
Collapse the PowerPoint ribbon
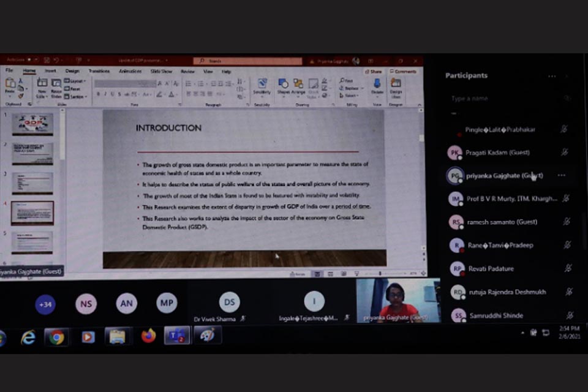coord(419,105)
